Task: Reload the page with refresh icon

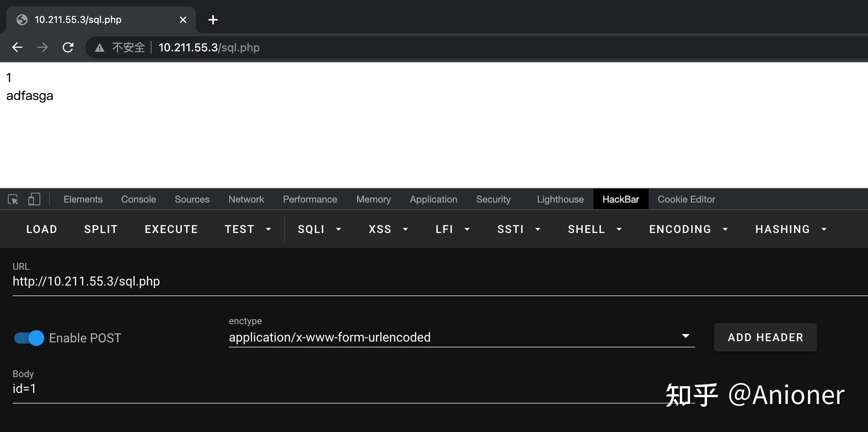Action: 68,47
